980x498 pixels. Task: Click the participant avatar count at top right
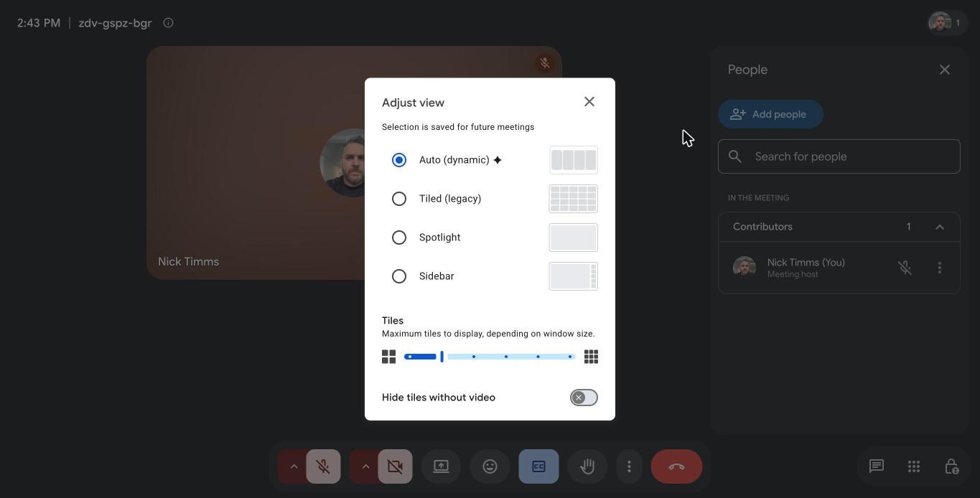(947, 23)
